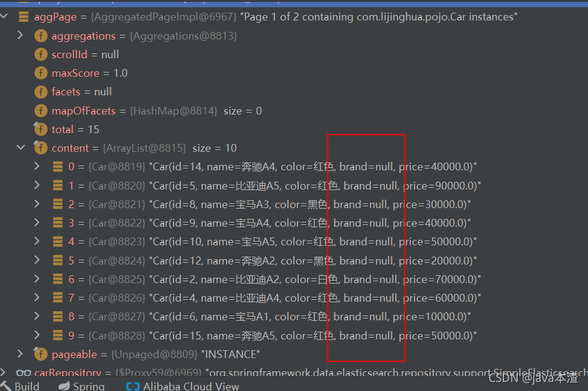Expand list element 4 Car@8823
Image resolution: width=588 pixels, height=391 pixels.
click(x=37, y=241)
